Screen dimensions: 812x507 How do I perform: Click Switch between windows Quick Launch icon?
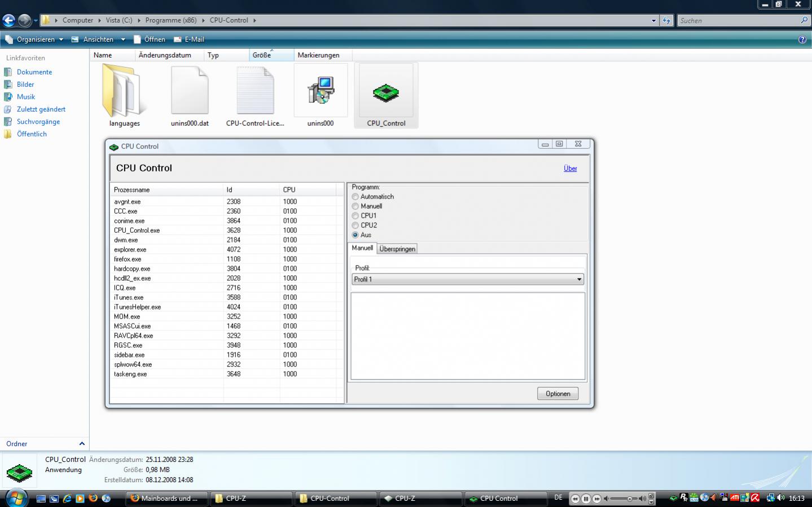pyautogui.click(x=54, y=499)
